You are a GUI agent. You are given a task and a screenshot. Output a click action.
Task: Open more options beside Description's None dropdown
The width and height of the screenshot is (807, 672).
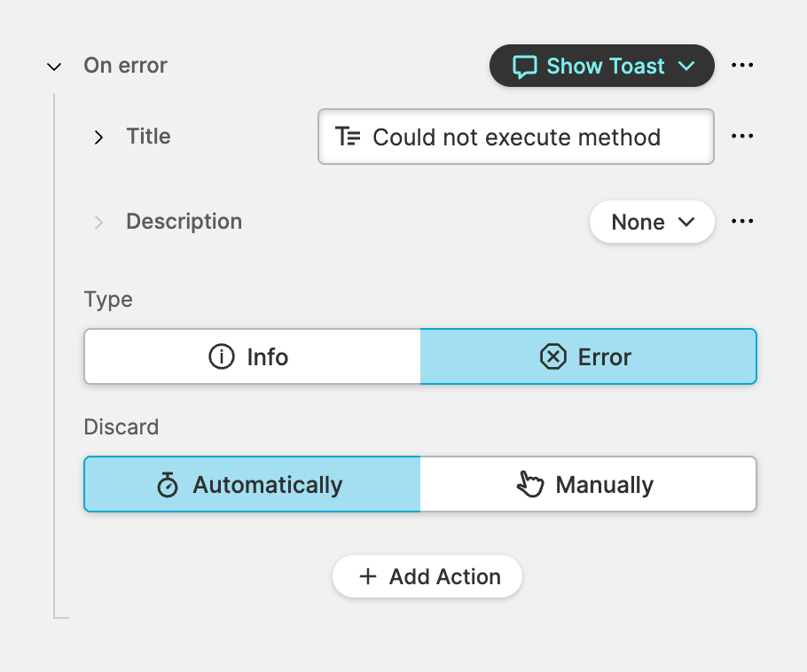tap(742, 222)
